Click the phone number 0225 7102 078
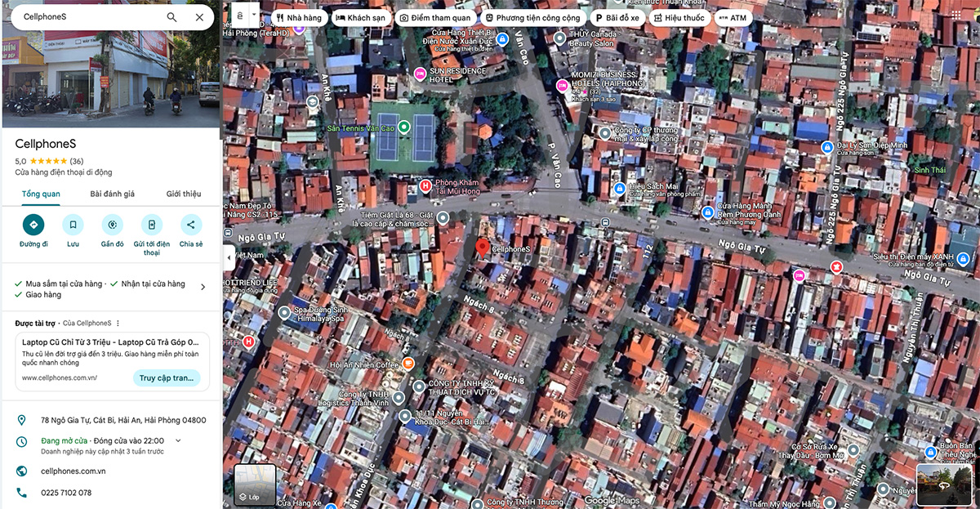The width and height of the screenshot is (980, 509). click(x=66, y=493)
